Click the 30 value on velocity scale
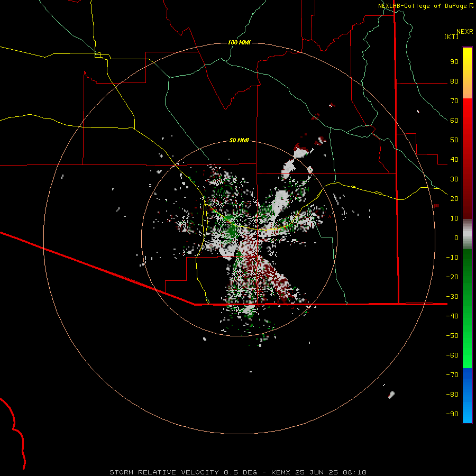Image resolution: width=476 pixels, height=476 pixels. (x=454, y=179)
